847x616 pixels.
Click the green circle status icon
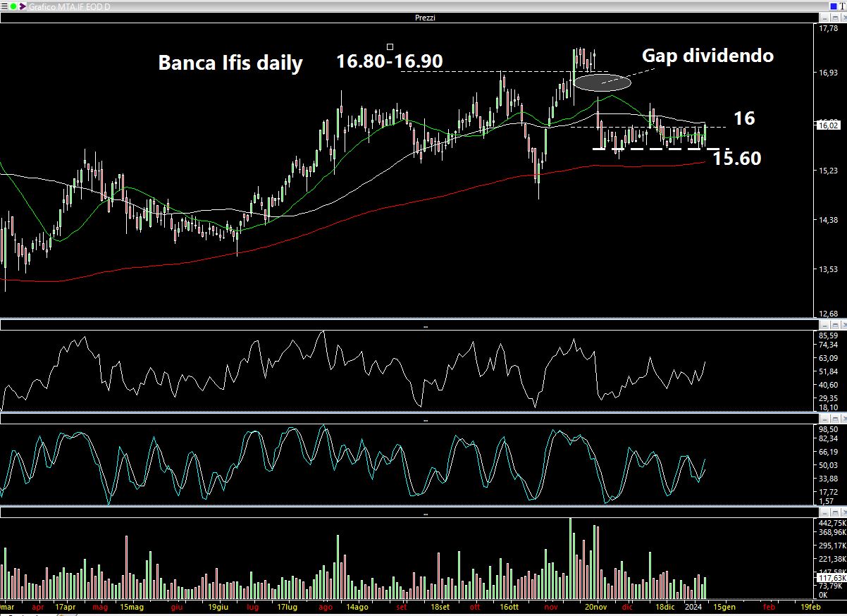13,6
